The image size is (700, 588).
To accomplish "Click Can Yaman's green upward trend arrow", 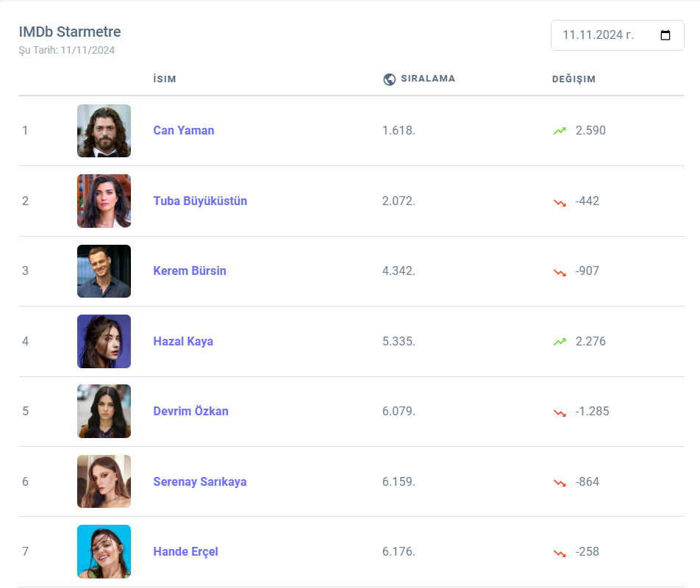I will pos(560,131).
